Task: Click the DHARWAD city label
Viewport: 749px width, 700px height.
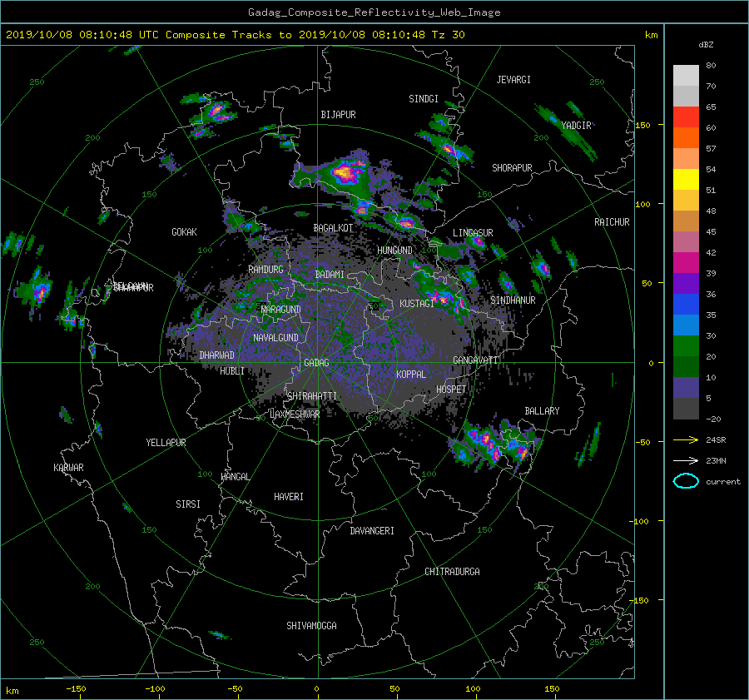Action: [217, 355]
